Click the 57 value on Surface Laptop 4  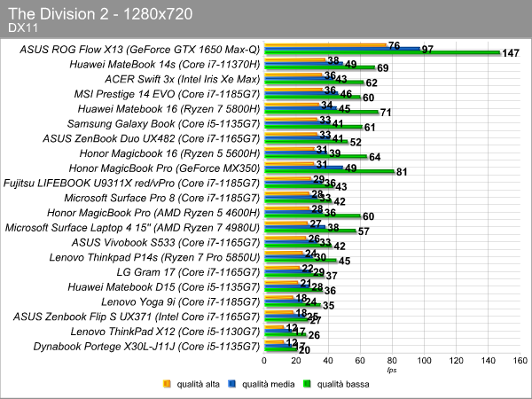pyautogui.click(x=364, y=231)
